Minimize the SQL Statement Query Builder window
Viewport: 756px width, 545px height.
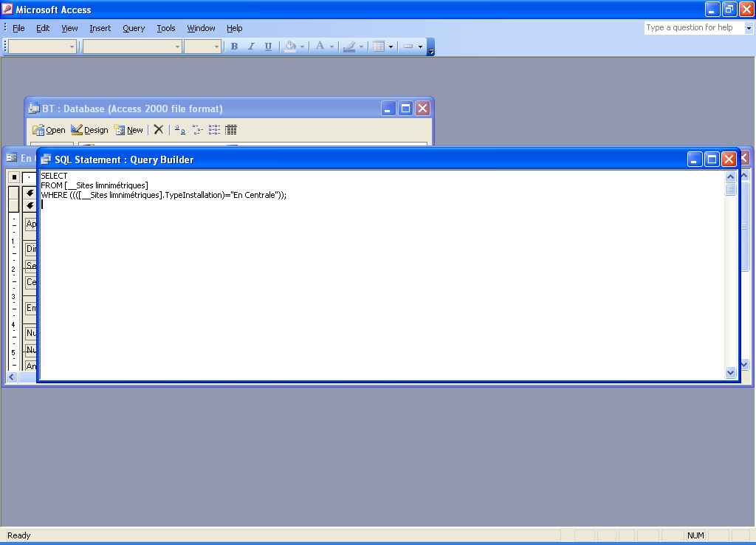click(694, 160)
